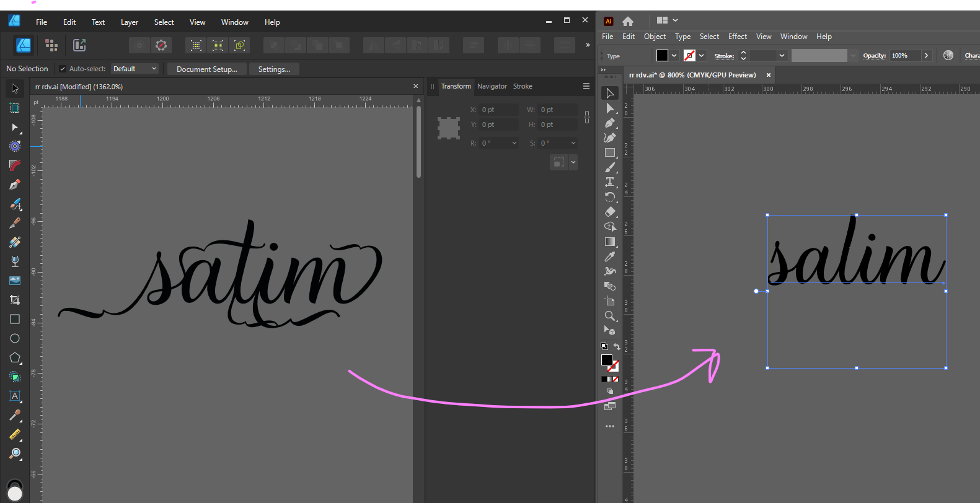Open the fill color dropdown in Illustrator
The width and height of the screenshot is (980, 503).
click(674, 56)
